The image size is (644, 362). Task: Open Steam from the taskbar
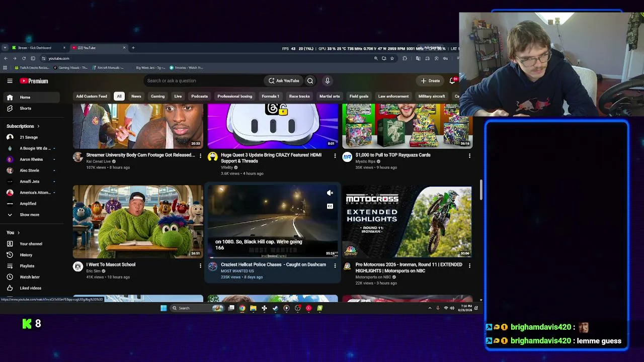click(x=275, y=308)
